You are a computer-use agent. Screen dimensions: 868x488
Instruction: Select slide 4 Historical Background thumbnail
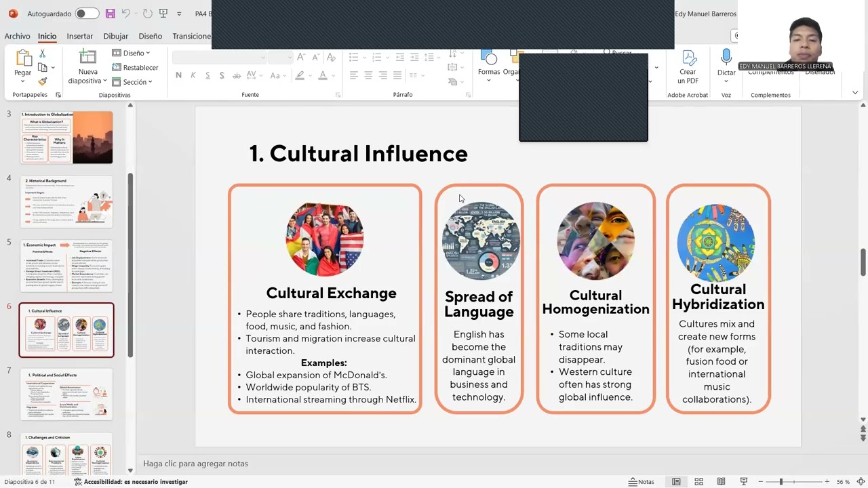click(66, 201)
